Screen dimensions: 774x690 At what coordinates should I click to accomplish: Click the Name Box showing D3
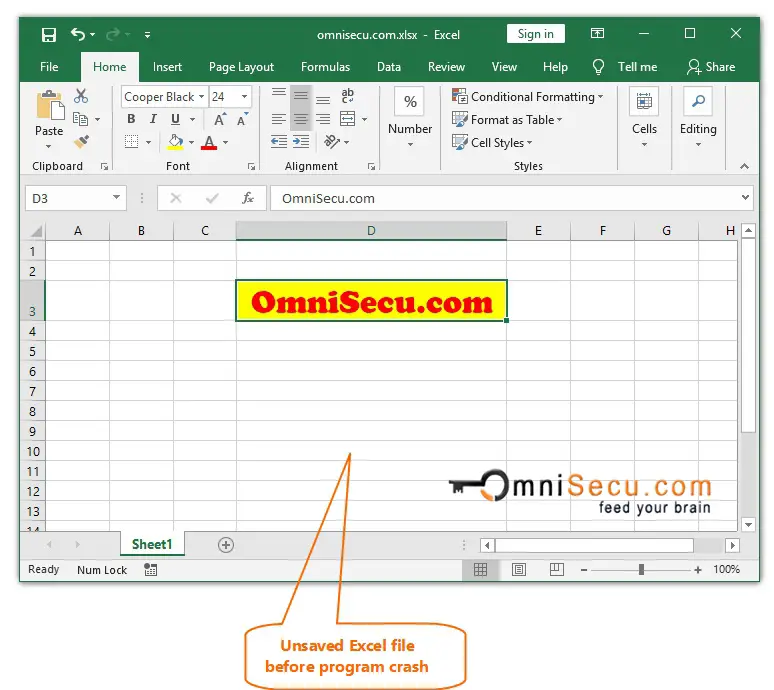75,198
